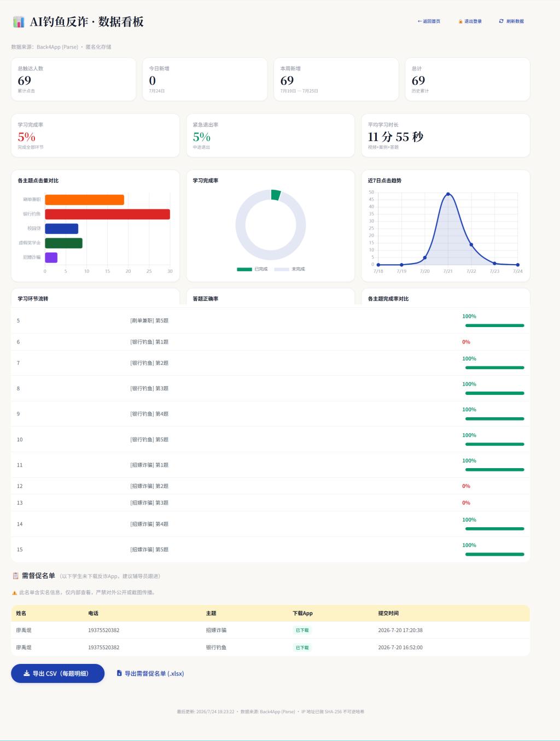This screenshot has width=560, height=741.
Task: Toggle the 未完成 legend in donut chart
Action: coord(290,269)
